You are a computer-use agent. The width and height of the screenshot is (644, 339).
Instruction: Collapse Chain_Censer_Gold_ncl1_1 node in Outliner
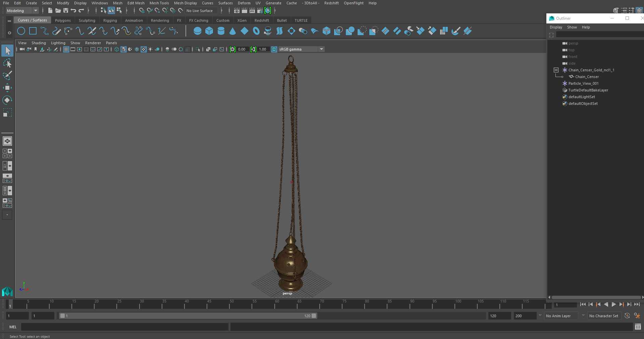tap(556, 70)
